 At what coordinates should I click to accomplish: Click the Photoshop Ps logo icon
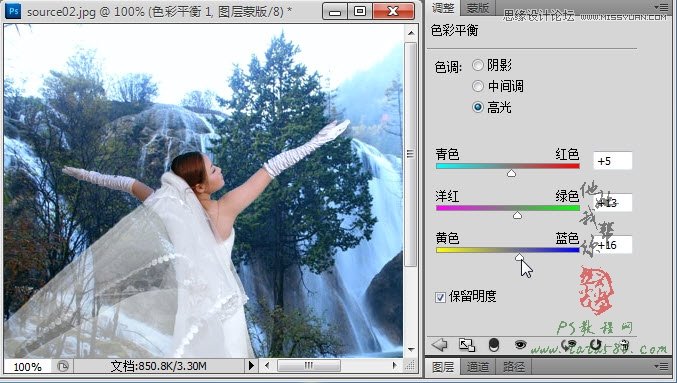pyautogui.click(x=13, y=11)
